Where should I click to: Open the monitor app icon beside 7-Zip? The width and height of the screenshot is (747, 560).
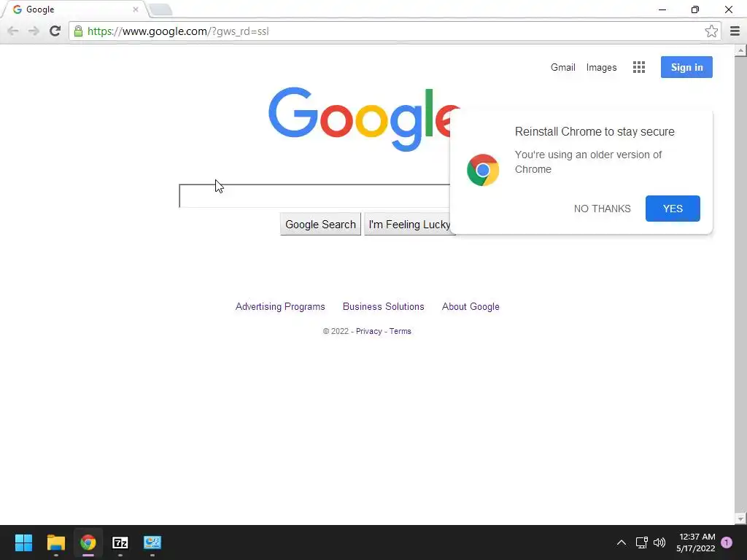point(152,542)
